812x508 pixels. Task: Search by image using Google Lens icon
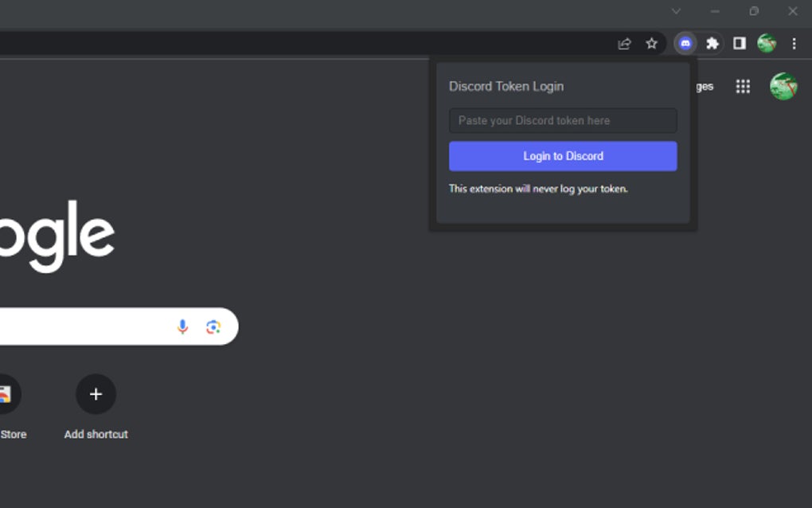click(x=213, y=326)
